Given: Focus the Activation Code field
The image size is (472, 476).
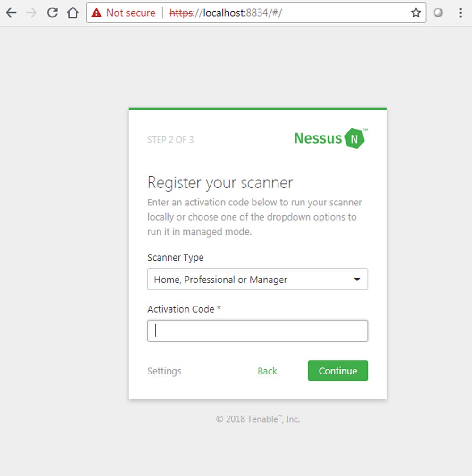Looking at the screenshot, I should (x=257, y=331).
